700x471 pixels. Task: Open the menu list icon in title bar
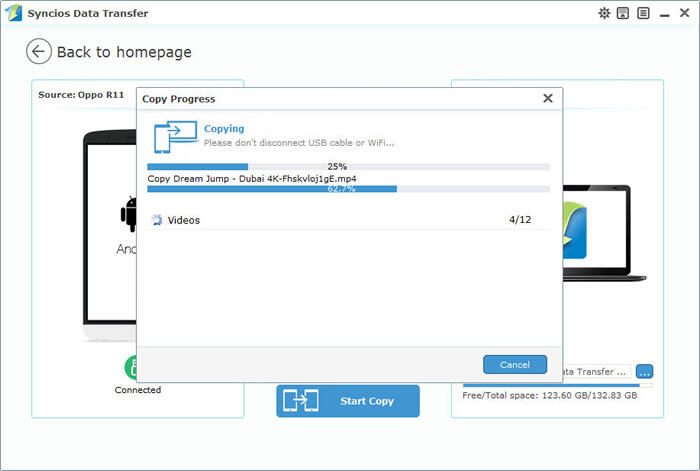[641, 13]
